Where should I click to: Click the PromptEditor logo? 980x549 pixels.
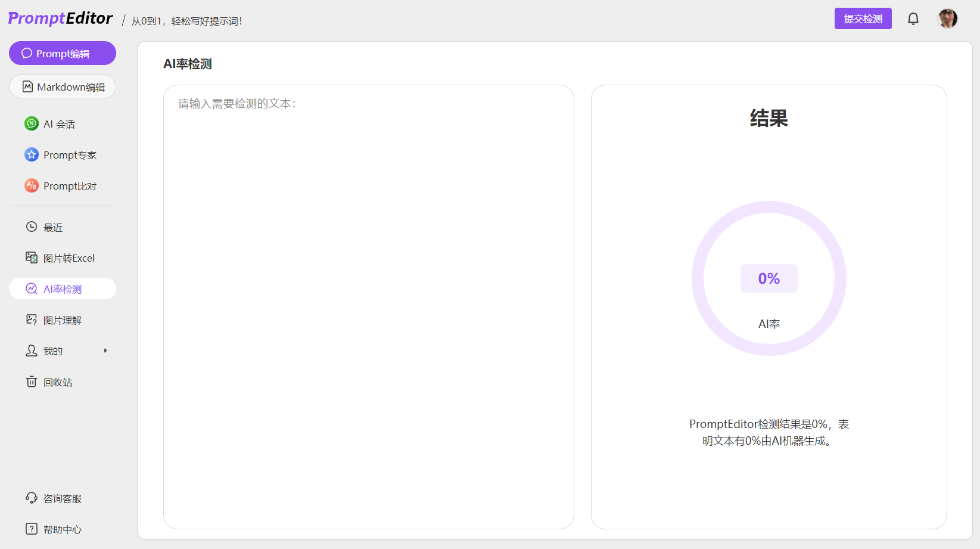(x=60, y=18)
